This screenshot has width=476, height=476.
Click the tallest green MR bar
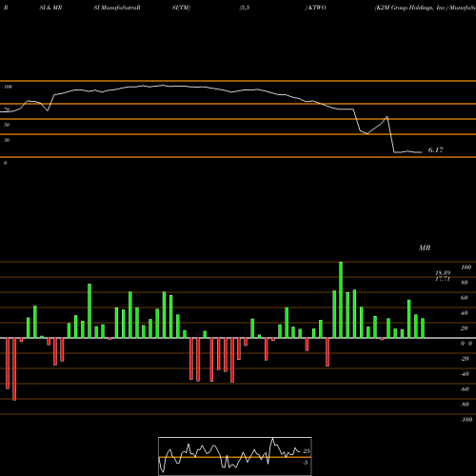(x=341, y=300)
